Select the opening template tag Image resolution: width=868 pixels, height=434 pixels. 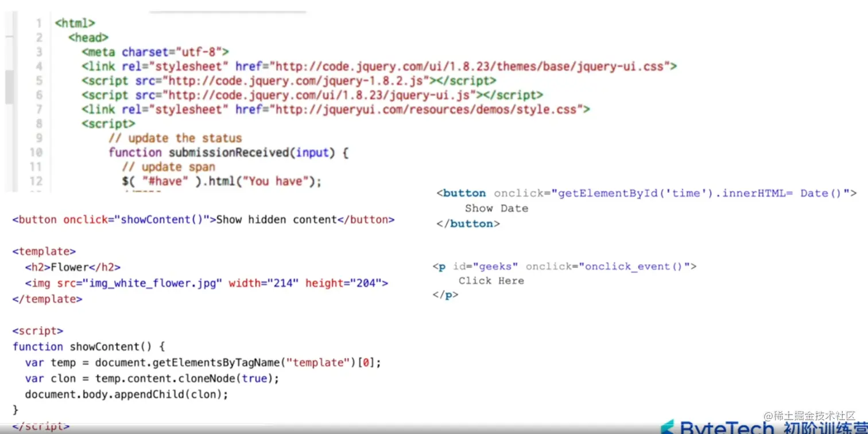[x=44, y=251]
